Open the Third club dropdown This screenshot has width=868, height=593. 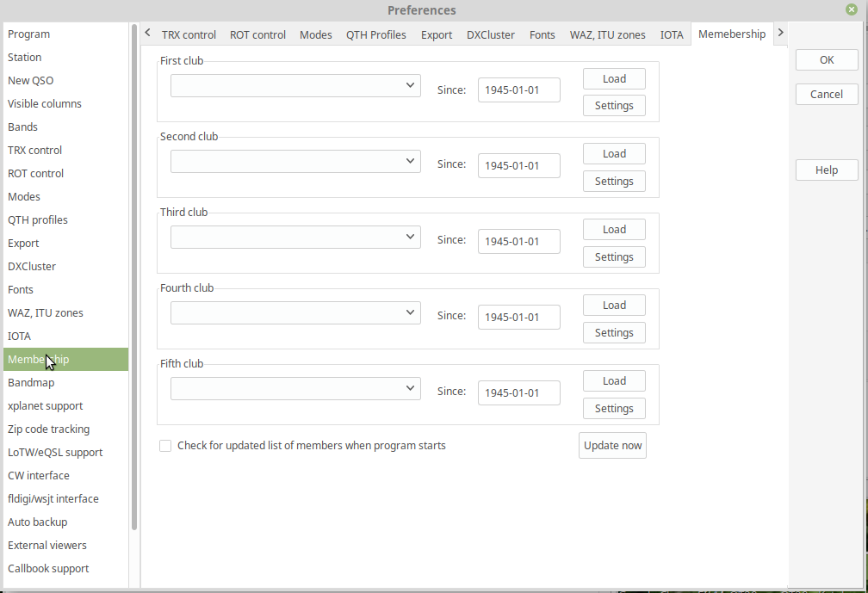point(295,238)
